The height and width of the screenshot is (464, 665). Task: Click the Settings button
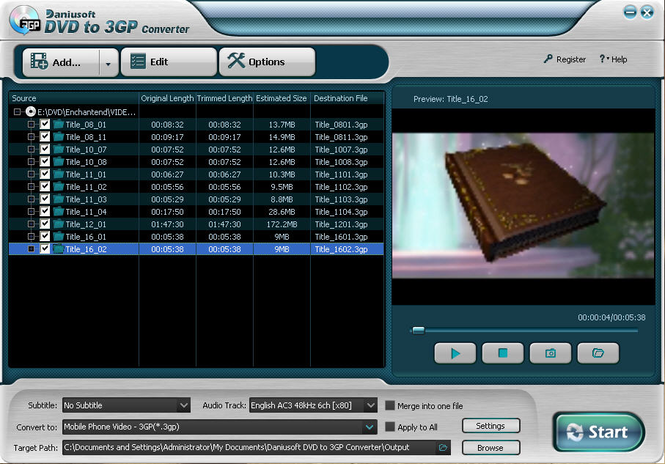(491, 426)
